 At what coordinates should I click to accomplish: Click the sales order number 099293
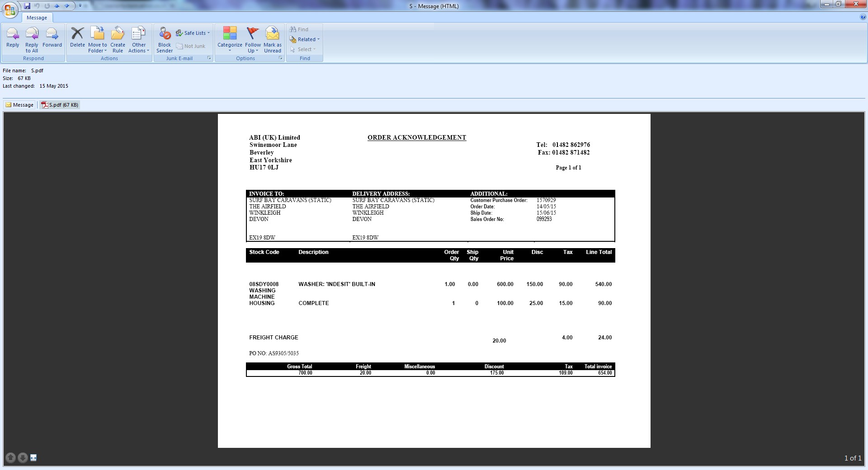544,219
